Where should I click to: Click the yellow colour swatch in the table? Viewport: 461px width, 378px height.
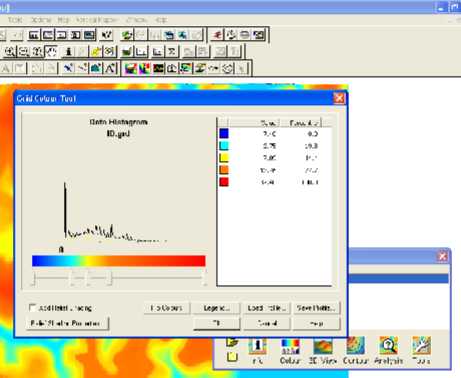click(x=224, y=158)
